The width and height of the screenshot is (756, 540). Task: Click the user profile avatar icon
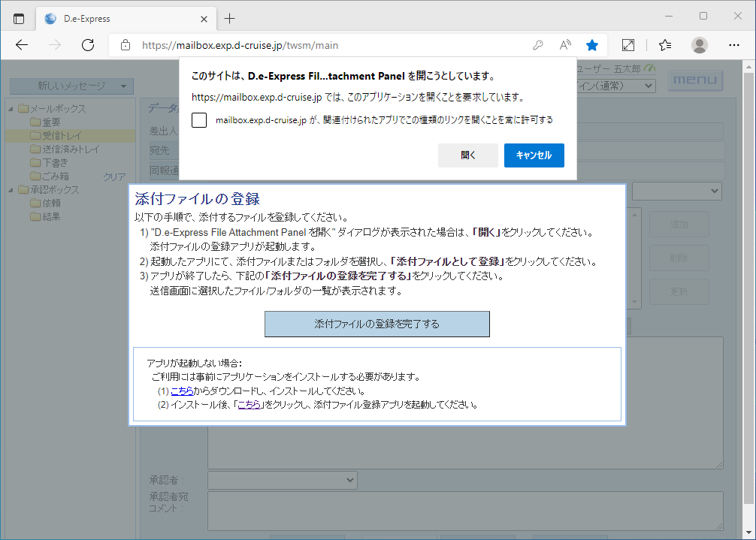[x=700, y=45]
